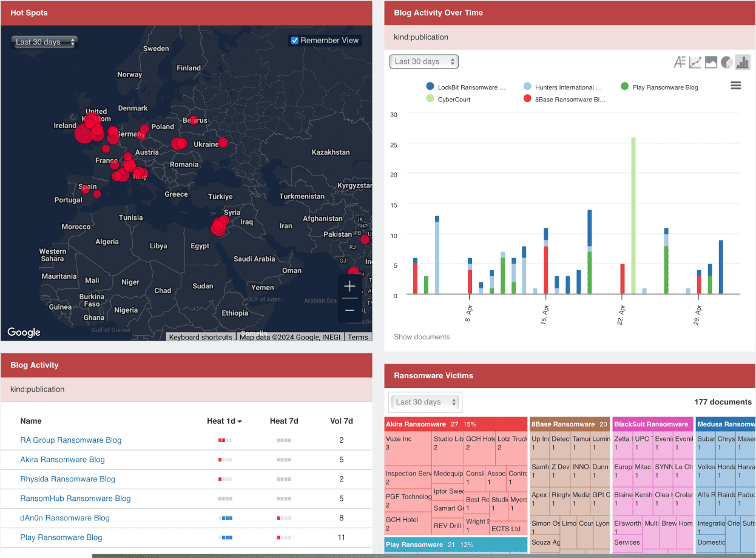This screenshot has height=558, width=756.
Task: Select the line chart view icon
Action: [695, 62]
